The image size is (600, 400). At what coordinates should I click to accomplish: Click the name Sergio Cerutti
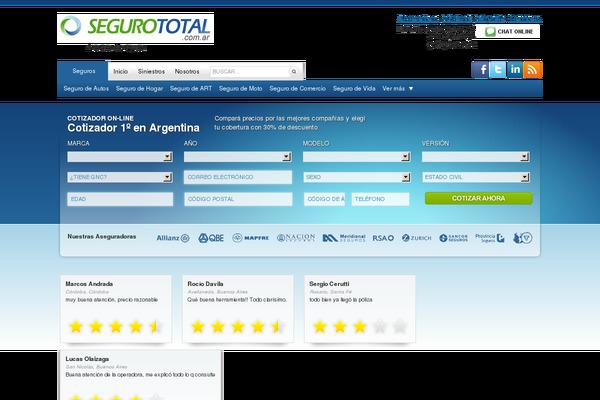329,284
